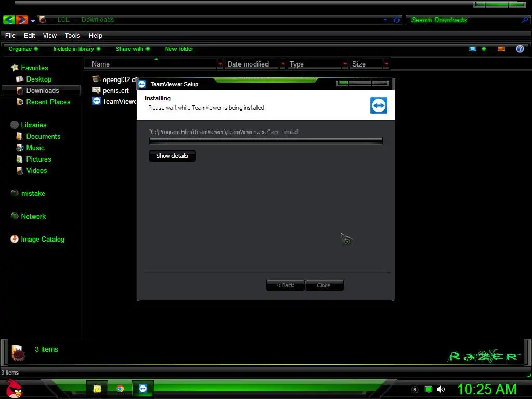Open Recent Places in the sidebar

click(43, 102)
